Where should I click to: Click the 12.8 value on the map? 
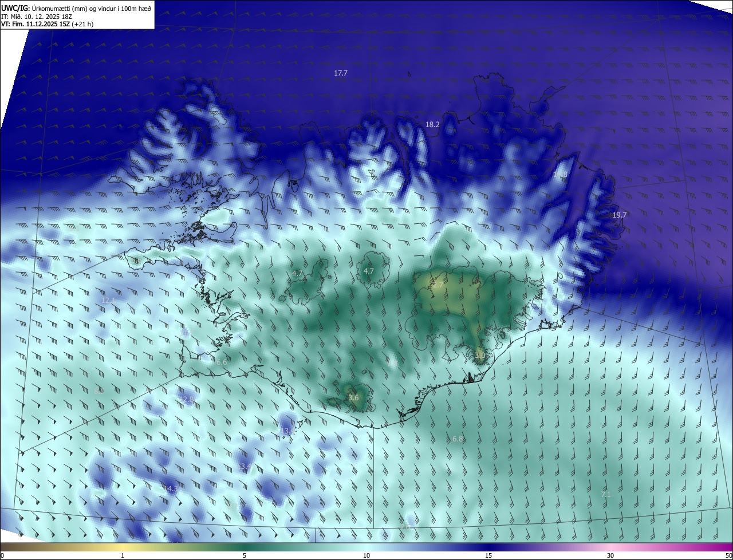(x=187, y=399)
